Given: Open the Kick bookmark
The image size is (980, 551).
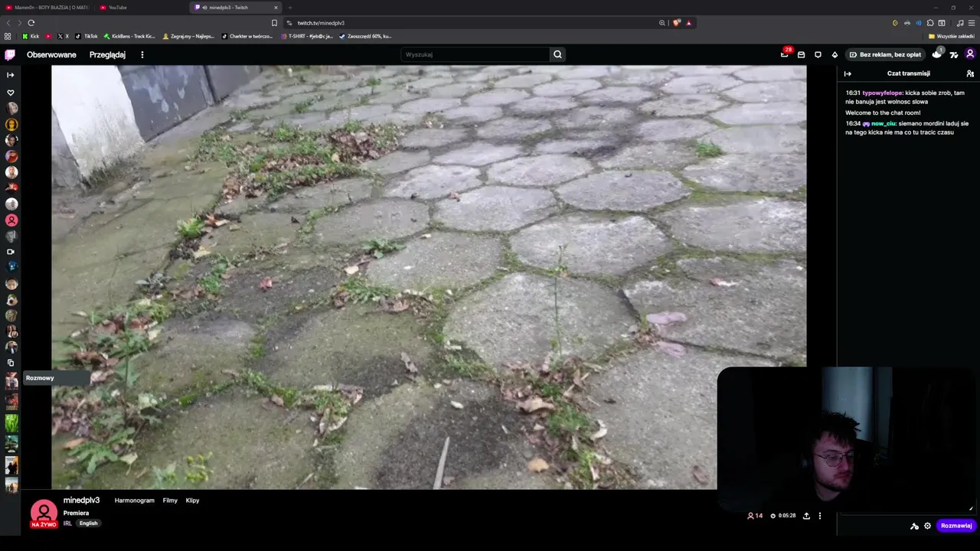Looking at the screenshot, I should (x=31, y=36).
